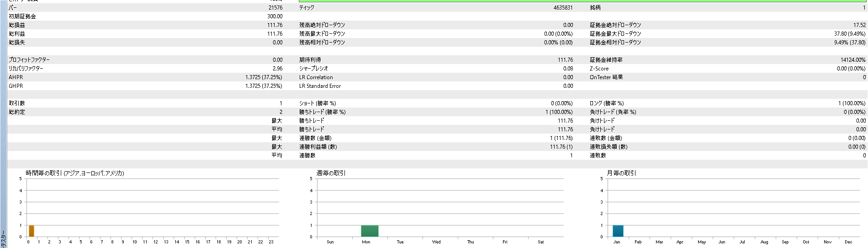Click the 連勝数 (金額) label
The height and width of the screenshot is (248, 868).
pos(315,138)
